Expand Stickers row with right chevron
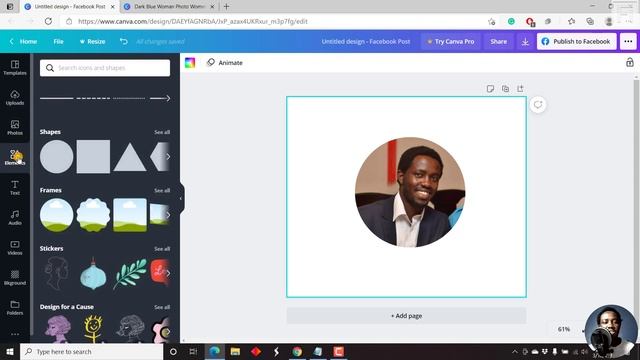640x360 pixels. point(168,273)
